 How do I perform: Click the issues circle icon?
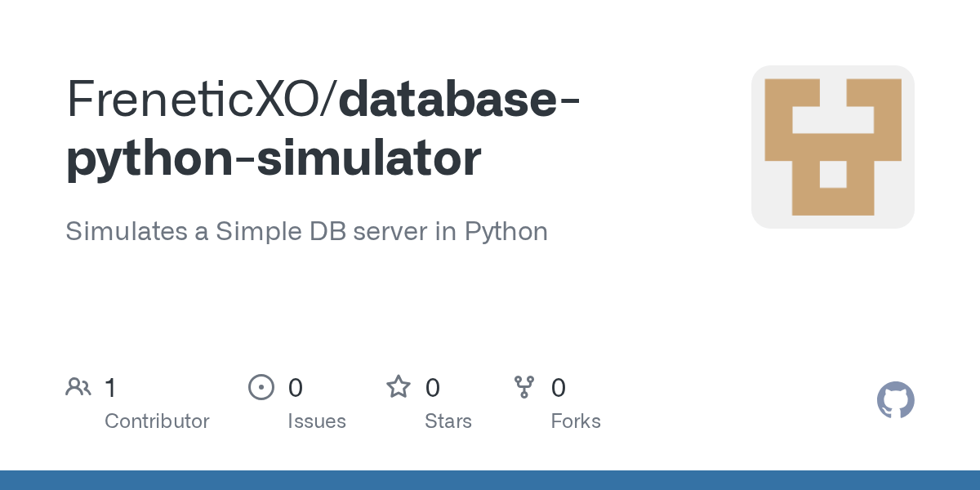pyautogui.click(x=261, y=387)
